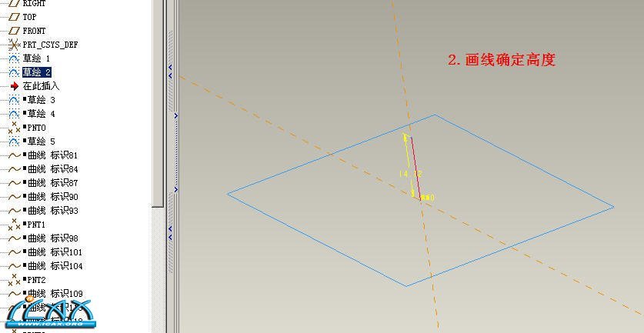Click the PRT_CSYS_DEF coordinate system icon
This screenshot has width=644, height=333.
click(x=15, y=45)
